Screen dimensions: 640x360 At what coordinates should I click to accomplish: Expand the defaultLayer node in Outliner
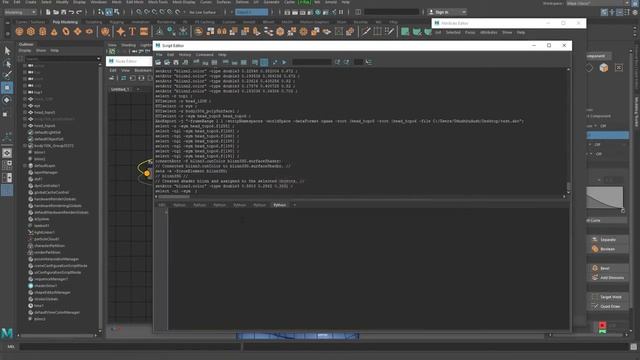point(25,166)
